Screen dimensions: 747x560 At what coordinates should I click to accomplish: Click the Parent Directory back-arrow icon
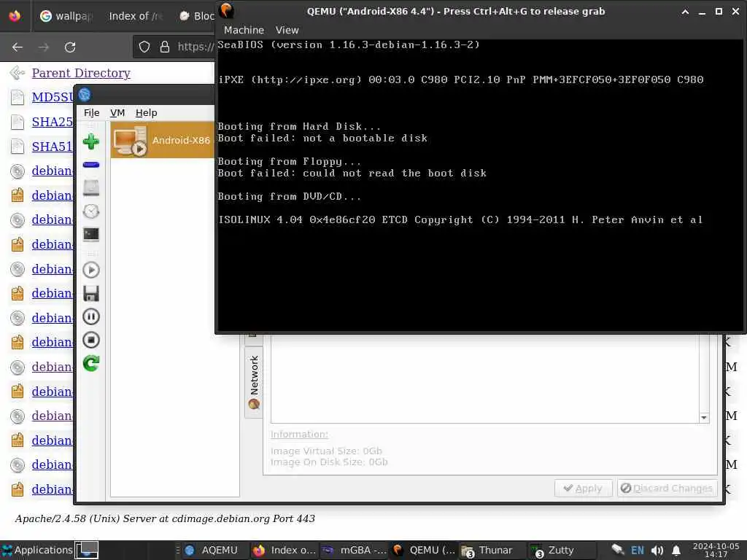(18, 73)
